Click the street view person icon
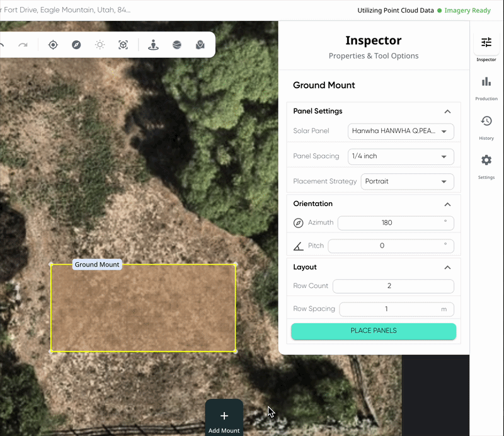 coord(153,45)
